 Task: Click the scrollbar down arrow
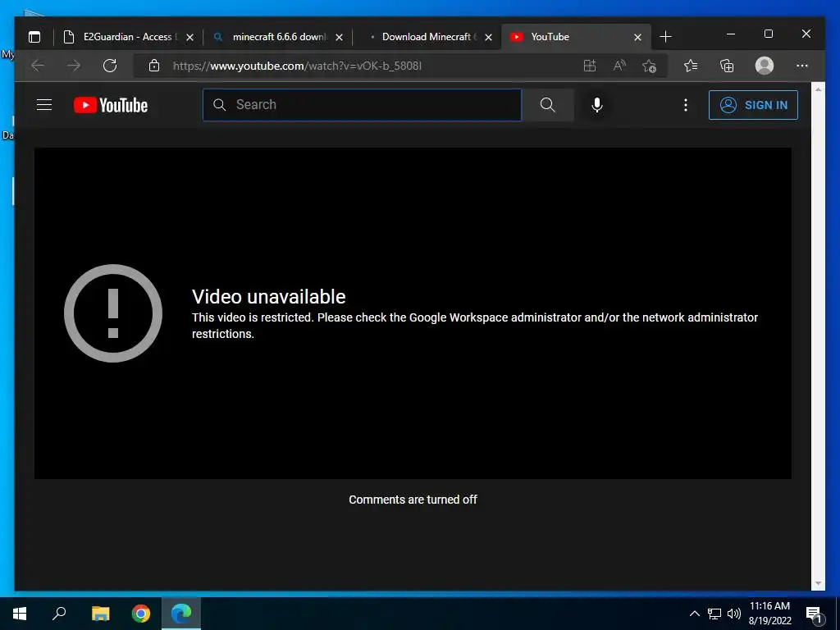click(818, 584)
